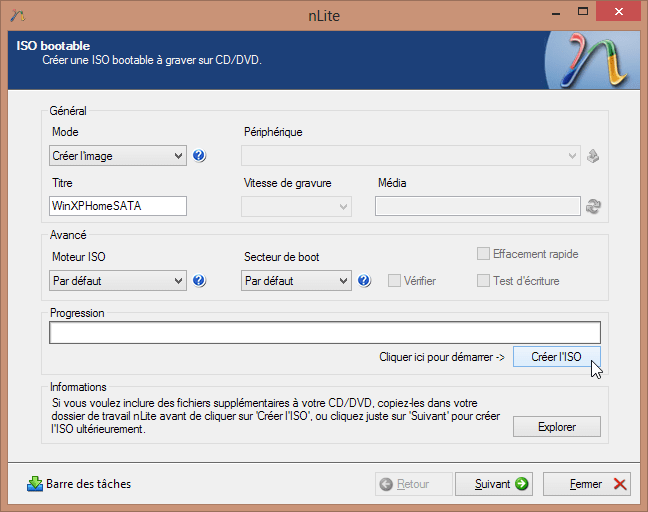Click the Périphérique eject drive icon

coord(593,156)
